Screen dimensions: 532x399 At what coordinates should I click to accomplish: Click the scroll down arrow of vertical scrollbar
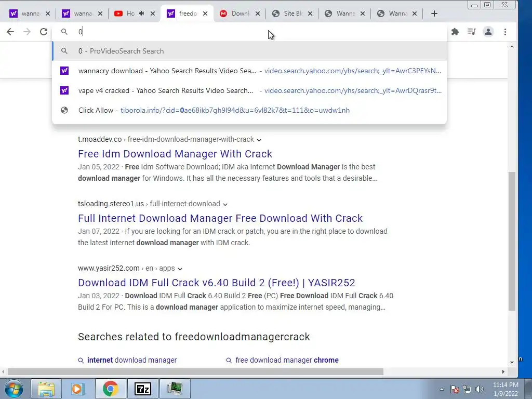tap(512, 362)
